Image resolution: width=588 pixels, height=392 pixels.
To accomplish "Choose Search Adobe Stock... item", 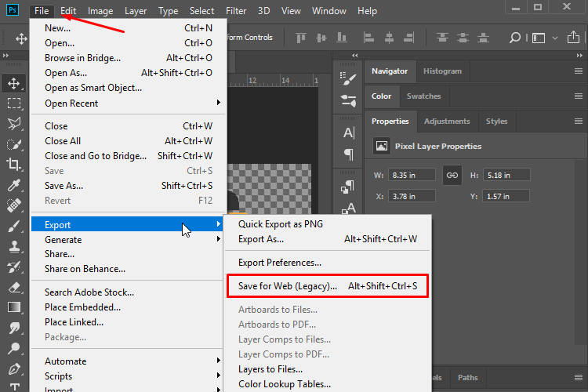I will (129, 292).
